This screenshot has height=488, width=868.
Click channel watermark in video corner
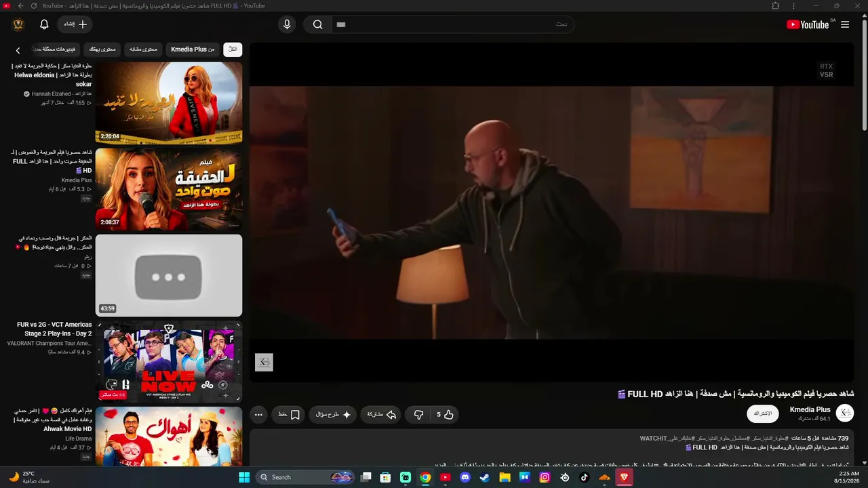click(x=264, y=363)
